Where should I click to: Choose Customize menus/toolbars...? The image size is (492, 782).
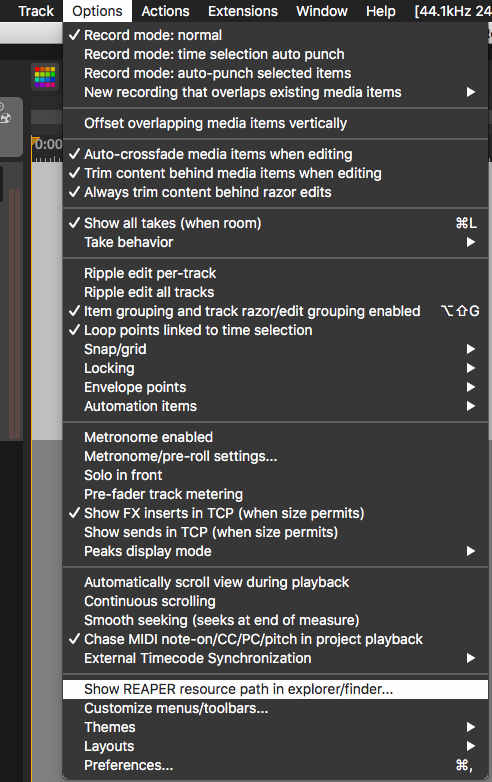pos(275,708)
